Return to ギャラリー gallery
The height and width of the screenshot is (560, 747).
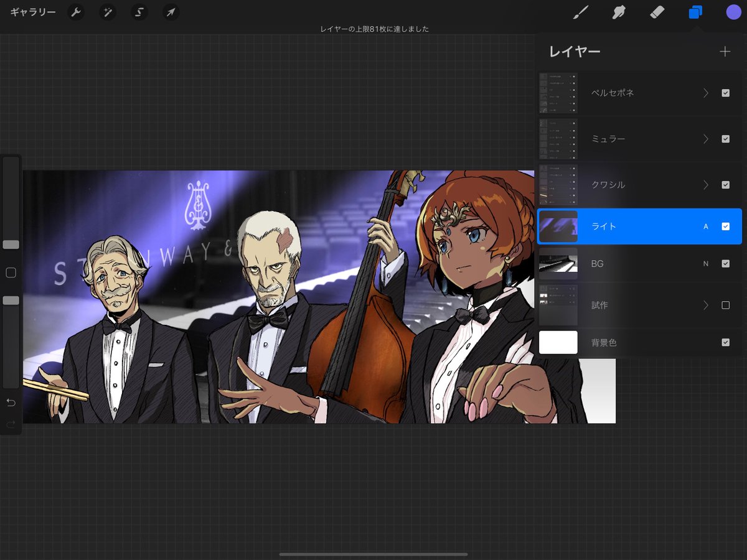[x=33, y=12]
